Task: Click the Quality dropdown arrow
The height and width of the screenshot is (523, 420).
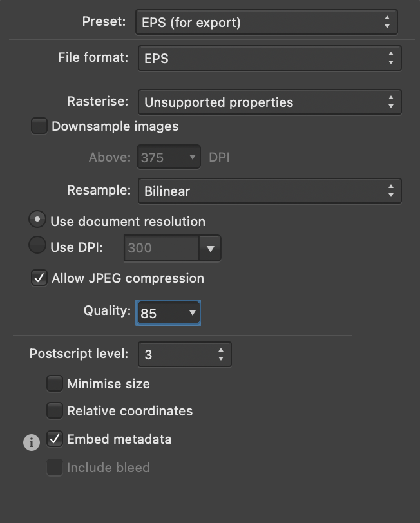Action: (x=193, y=312)
